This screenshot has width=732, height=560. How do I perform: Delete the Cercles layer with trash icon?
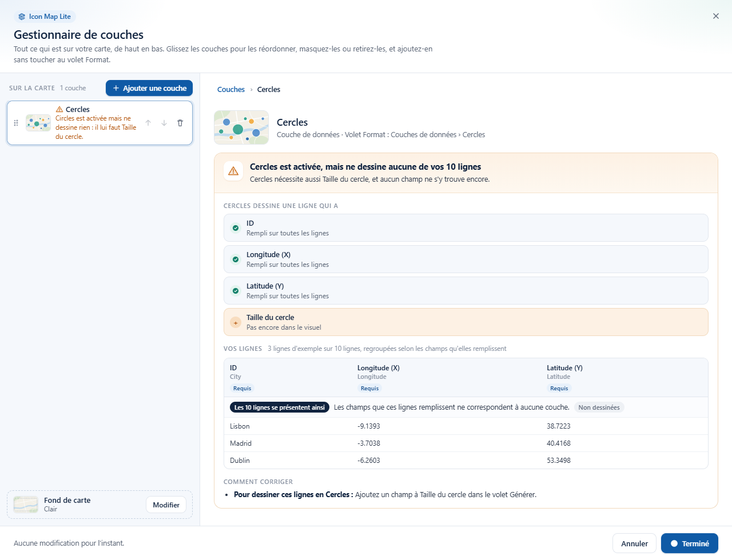(x=180, y=123)
